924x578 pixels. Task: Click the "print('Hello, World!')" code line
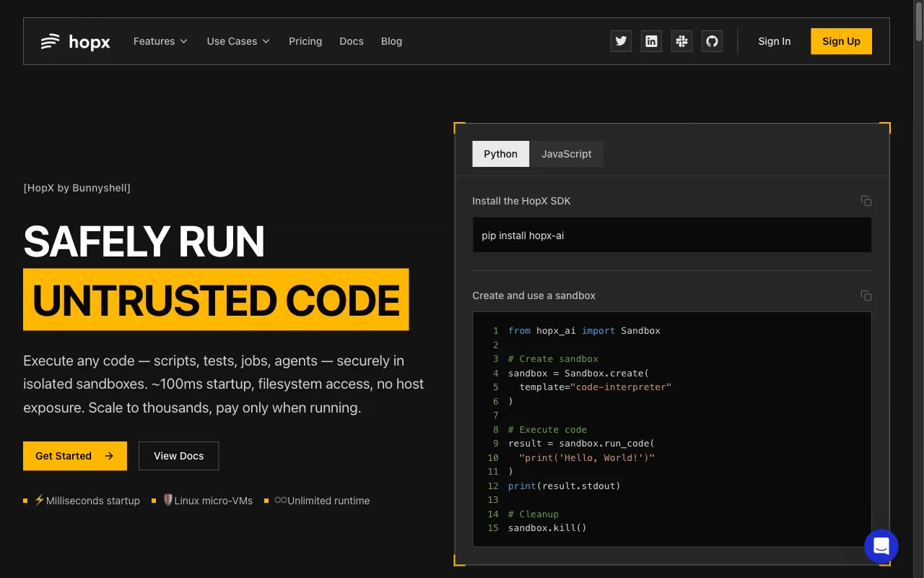(587, 457)
